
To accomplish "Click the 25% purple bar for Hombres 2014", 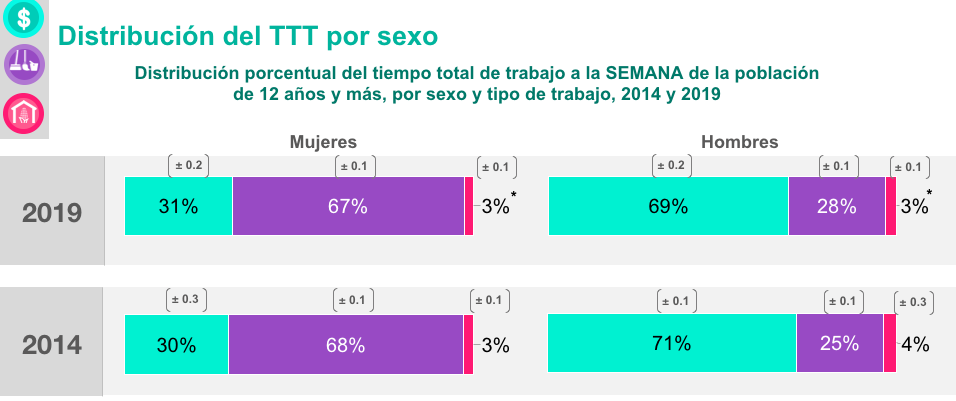I will pos(840,344).
